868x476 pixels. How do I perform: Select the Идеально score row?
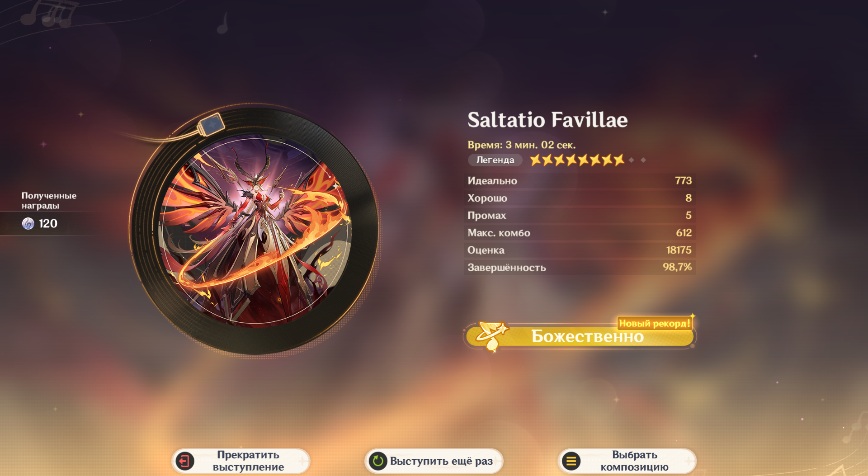click(x=580, y=180)
